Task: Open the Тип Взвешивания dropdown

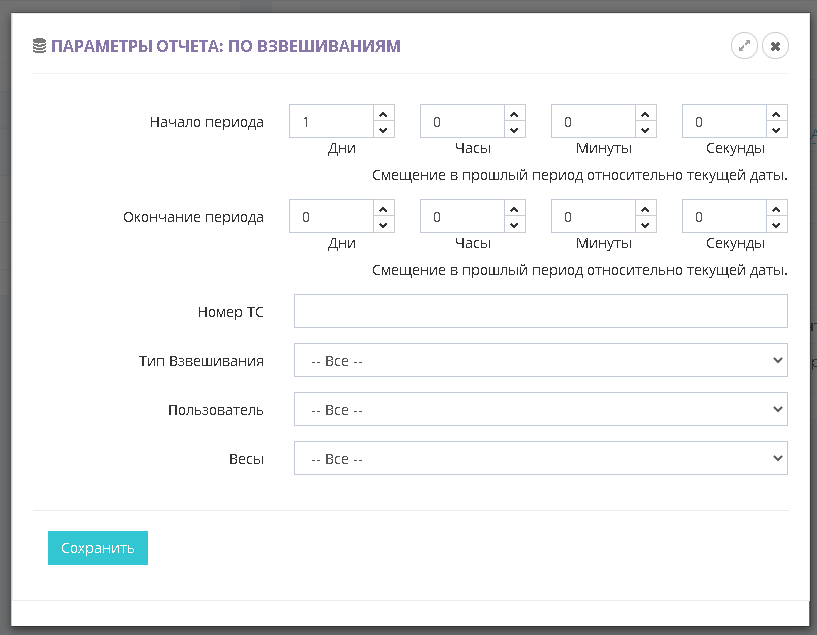Action: 540,360
